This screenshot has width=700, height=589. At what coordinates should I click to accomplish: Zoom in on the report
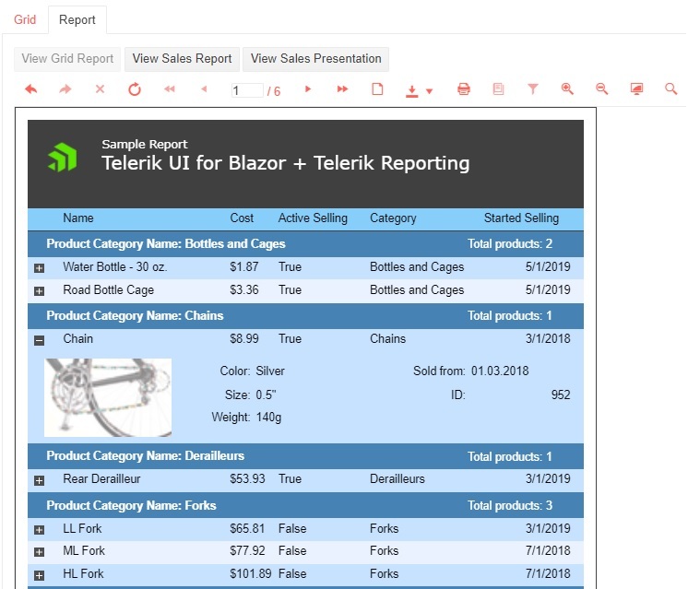(567, 89)
